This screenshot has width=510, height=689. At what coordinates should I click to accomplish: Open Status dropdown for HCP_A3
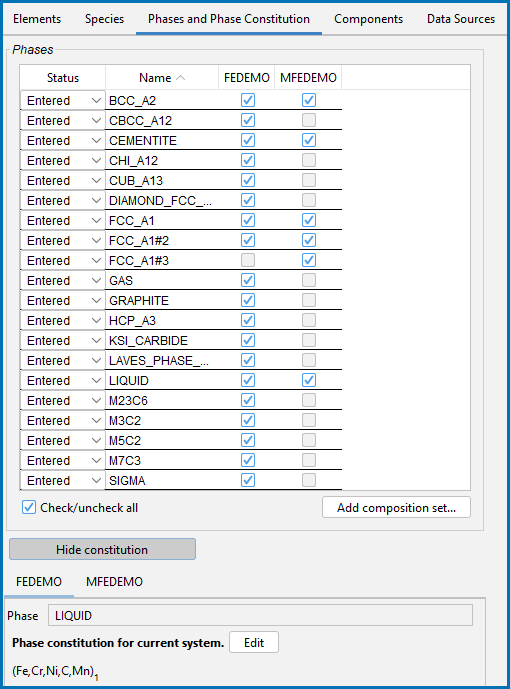(x=62, y=320)
